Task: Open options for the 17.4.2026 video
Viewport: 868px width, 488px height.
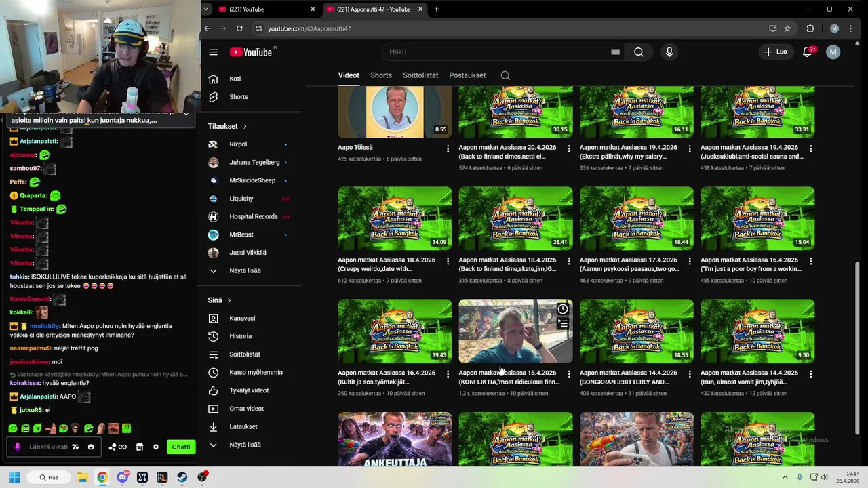Action: coord(690,261)
